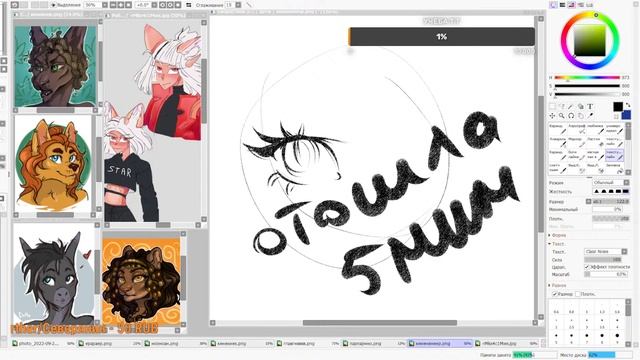Viewport: 640px width, 360px height.
Task: Switch to the Maw.jpg document tab
Action: tap(507, 344)
